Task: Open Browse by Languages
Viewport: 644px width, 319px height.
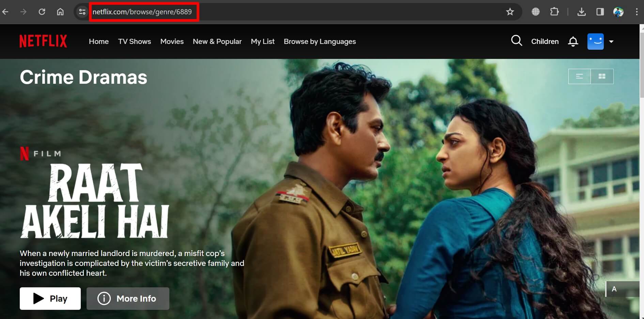Action: 320,42
